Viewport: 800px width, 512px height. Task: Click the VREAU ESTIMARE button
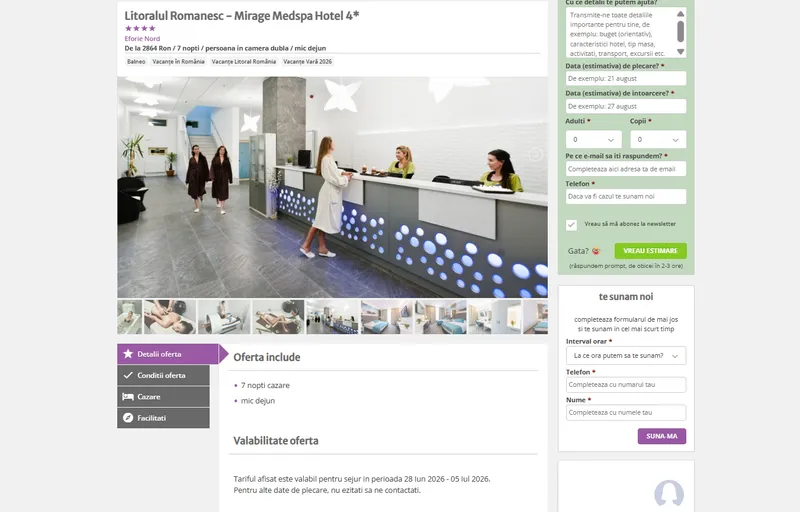[651, 251]
